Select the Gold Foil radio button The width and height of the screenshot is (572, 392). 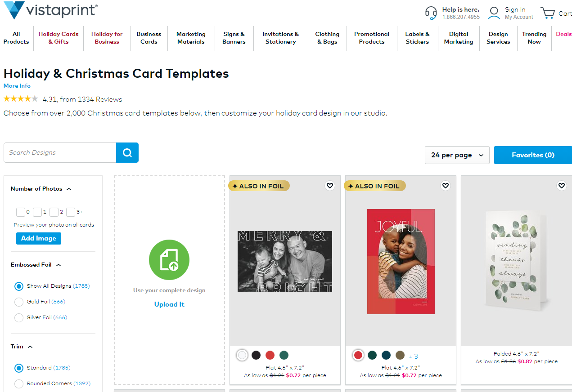click(x=19, y=302)
